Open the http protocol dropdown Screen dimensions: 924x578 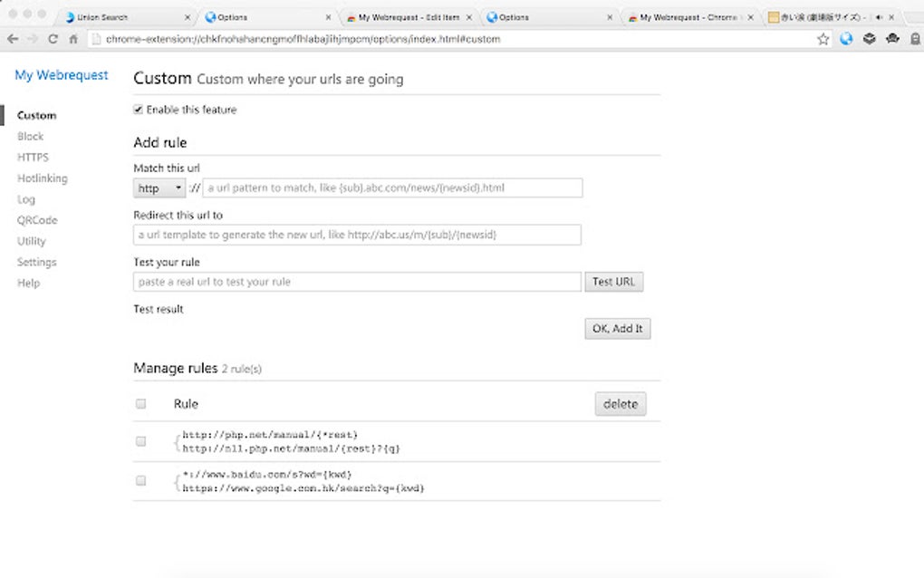pos(159,188)
